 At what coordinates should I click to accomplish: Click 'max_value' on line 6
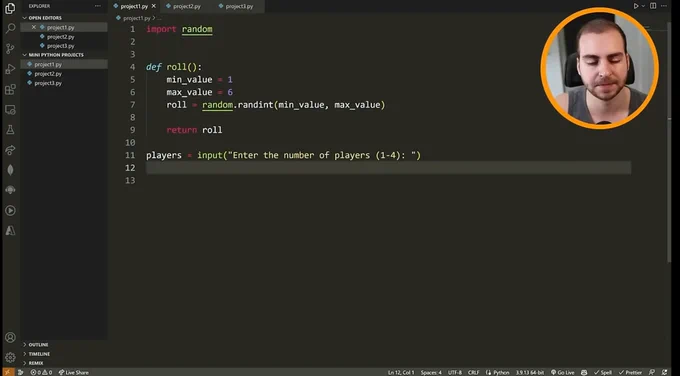[190, 92]
